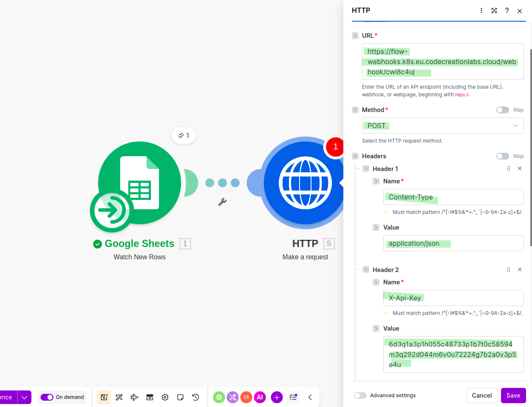Open the POST method dropdown

pyautogui.click(x=442, y=126)
